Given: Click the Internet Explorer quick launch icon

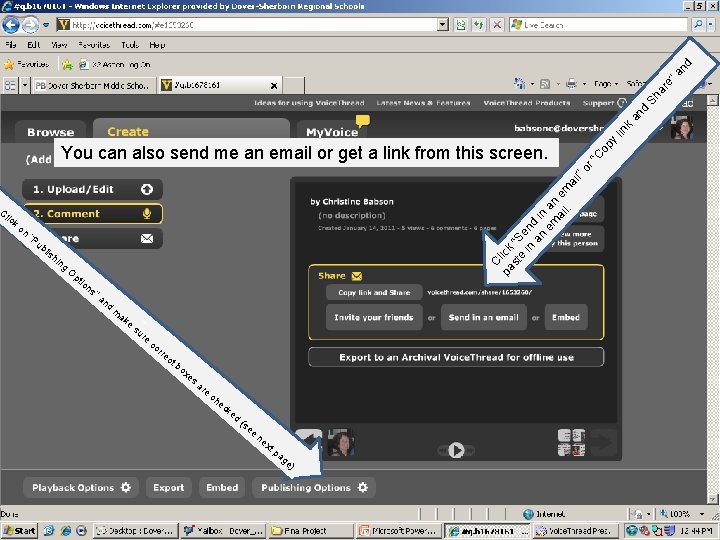Looking at the screenshot, I should tap(65, 531).
